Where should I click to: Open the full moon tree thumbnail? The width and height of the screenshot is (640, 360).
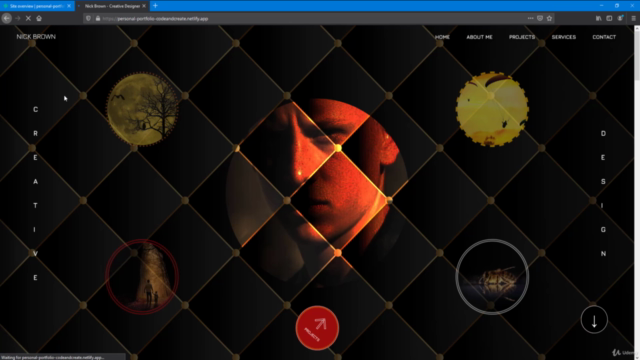pos(142,109)
